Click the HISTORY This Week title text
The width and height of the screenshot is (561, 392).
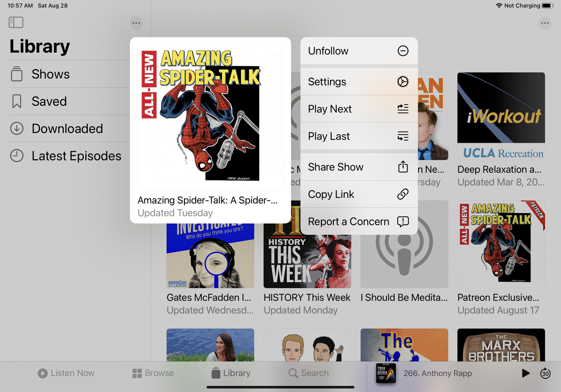307,297
